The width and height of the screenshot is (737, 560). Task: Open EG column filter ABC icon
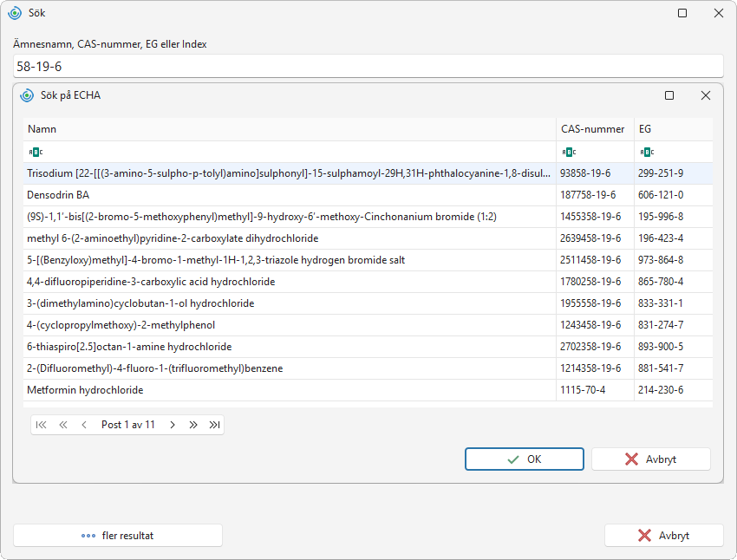(647, 152)
